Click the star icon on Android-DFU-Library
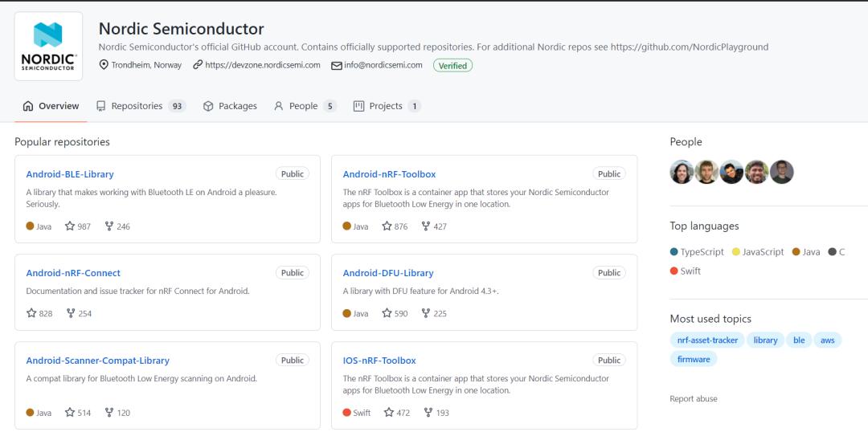The image size is (868, 436). [387, 313]
